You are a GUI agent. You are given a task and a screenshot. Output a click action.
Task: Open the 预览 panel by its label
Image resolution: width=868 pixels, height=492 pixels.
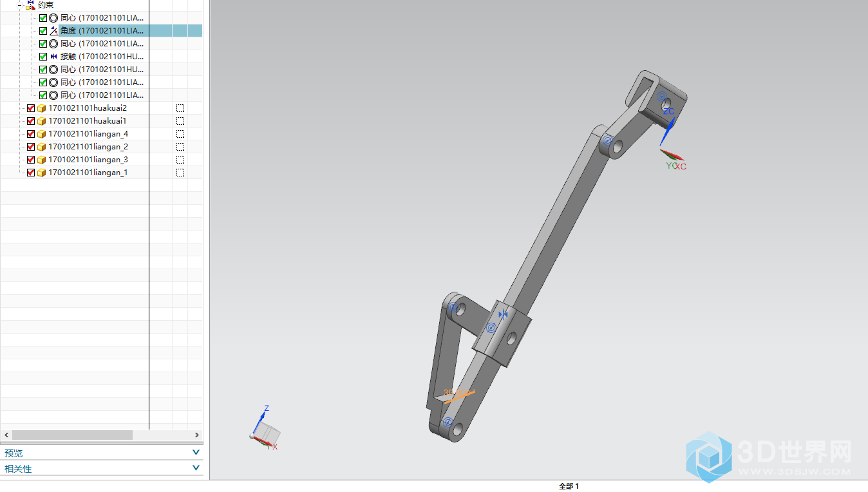(14, 453)
